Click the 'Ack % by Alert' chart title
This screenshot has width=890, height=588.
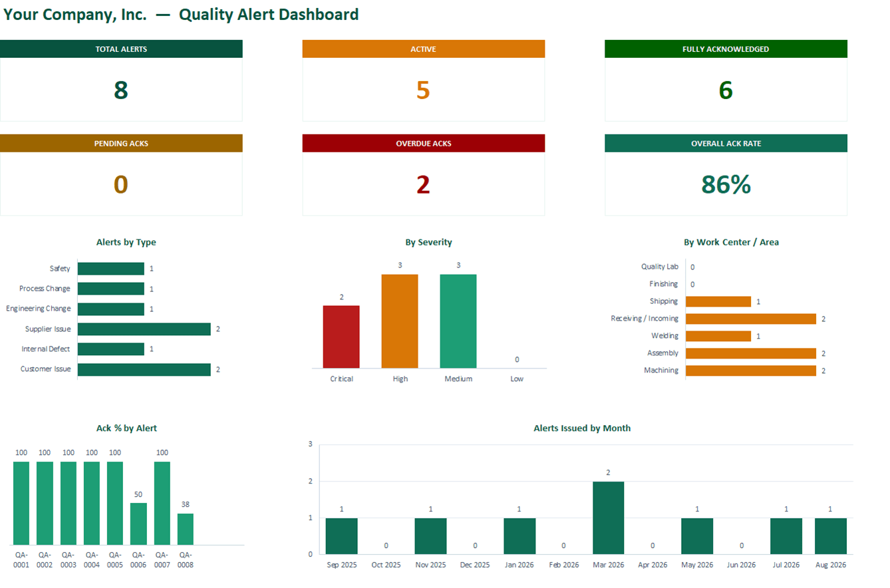pyautogui.click(x=126, y=428)
